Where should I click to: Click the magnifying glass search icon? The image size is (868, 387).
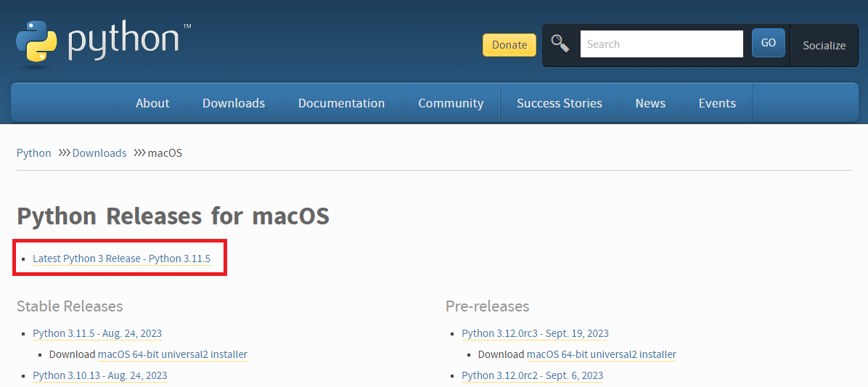(x=560, y=44)
